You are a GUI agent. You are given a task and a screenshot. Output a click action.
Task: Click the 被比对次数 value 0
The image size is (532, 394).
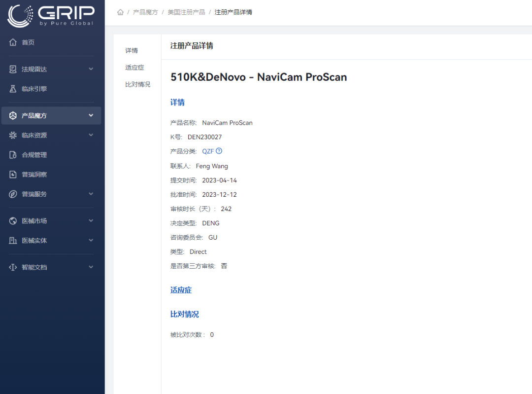tap(212, 335)
